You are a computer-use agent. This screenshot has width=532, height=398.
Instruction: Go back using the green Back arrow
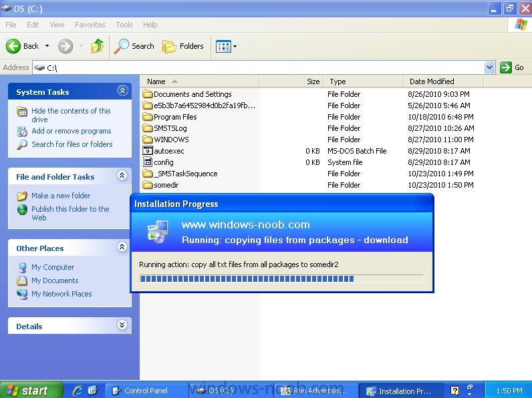[13, 46]
